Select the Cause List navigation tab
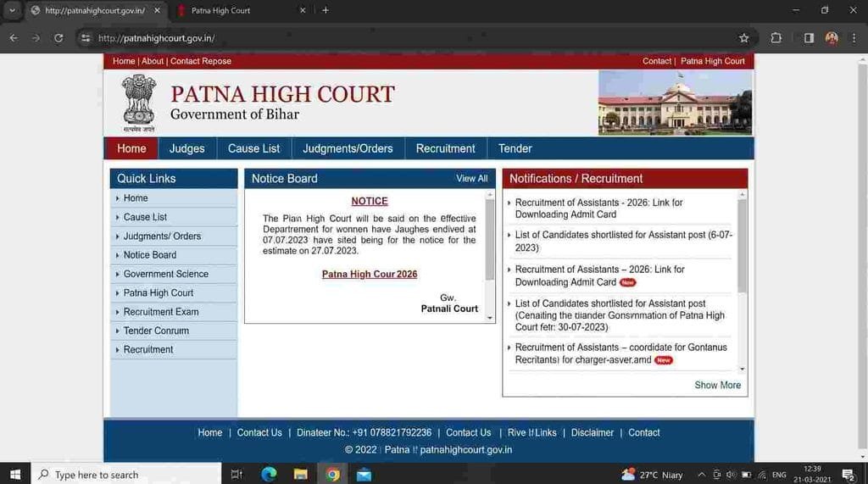Screen dimensions: 868x484 coord(253,148)
